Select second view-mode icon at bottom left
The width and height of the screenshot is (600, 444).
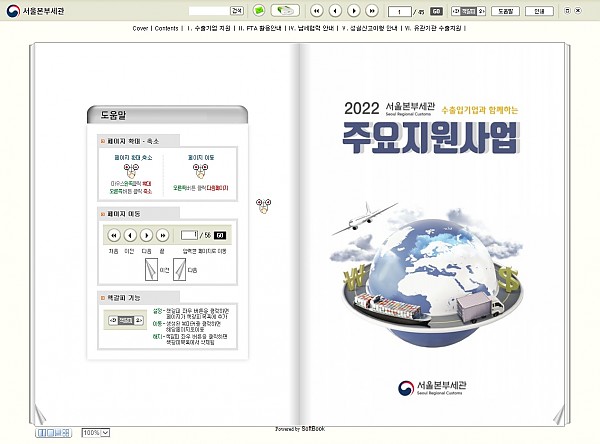pos(49,433)
